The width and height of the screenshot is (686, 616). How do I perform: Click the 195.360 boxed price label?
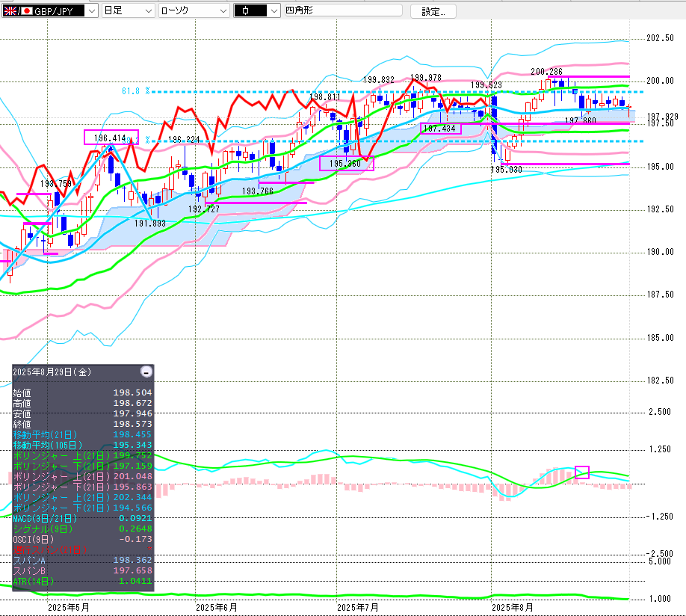pos(347,163)
